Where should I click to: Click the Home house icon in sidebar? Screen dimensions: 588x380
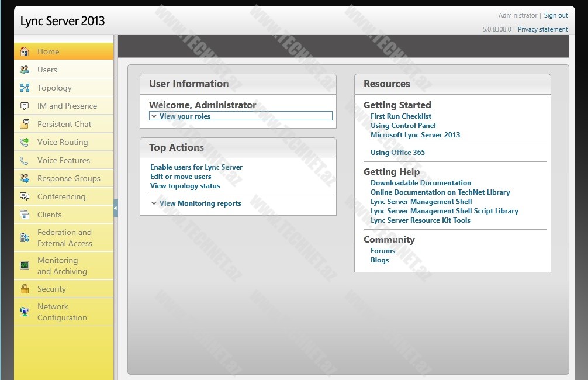pos(24,51)
